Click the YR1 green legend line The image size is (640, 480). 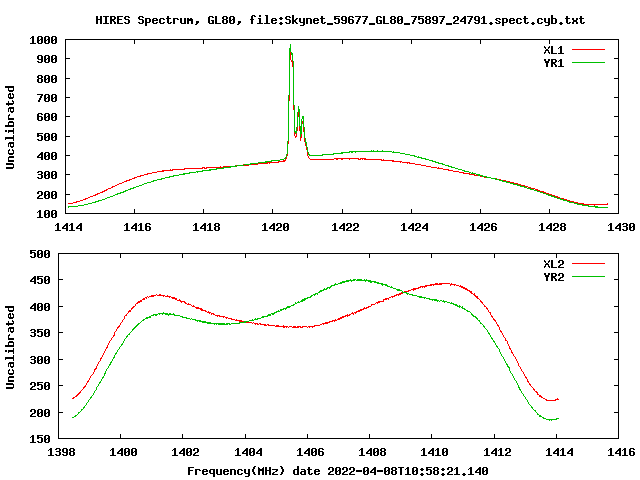point(588,63)
